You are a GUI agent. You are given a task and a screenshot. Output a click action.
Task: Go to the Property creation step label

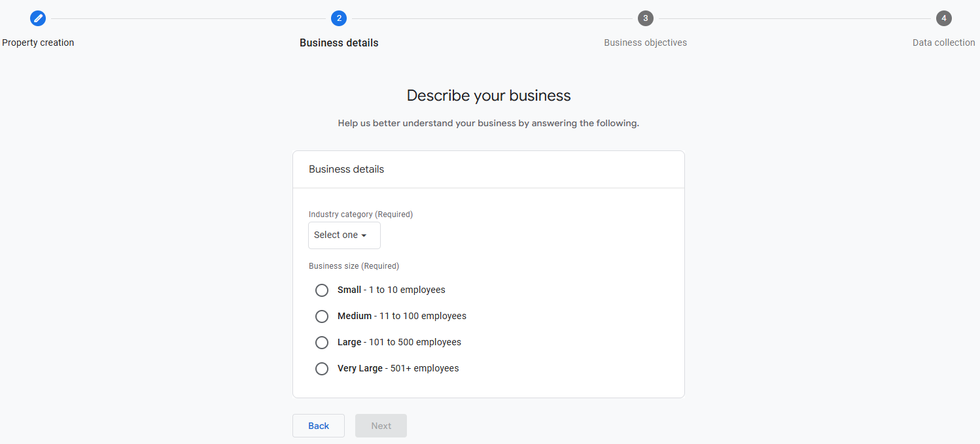tap(38, 43)
